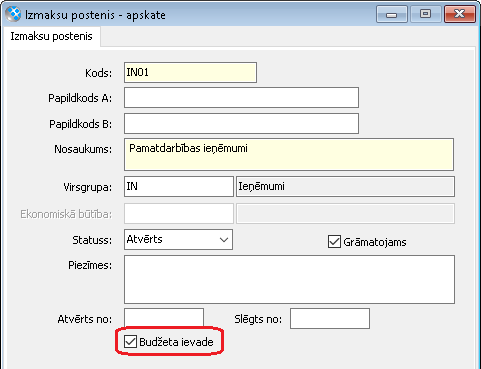
Task: Click the Nosaukums field with Pamatdarbības ieņēmumi
Action: [x=289, y=155]
